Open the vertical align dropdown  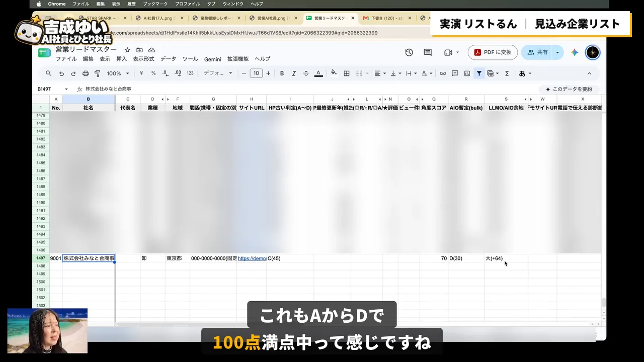coord(396,73)
